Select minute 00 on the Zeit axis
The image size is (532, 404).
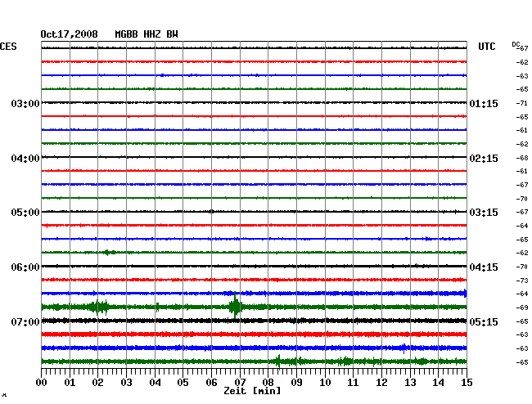pyautogui.click(x=41, y=383)
